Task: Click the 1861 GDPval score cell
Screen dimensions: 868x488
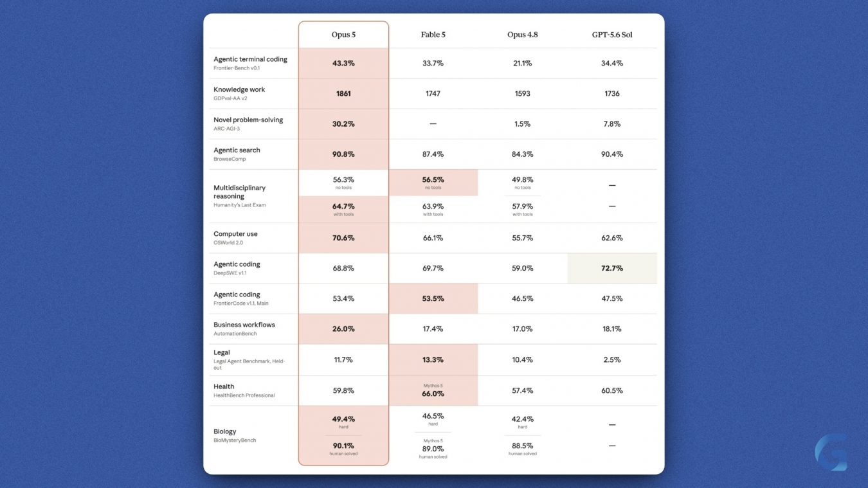Action: [x=343, y=94]
